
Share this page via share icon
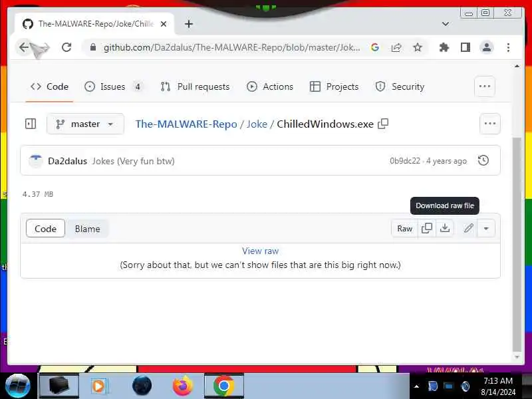pyautogui.click(x=396, y=47)
